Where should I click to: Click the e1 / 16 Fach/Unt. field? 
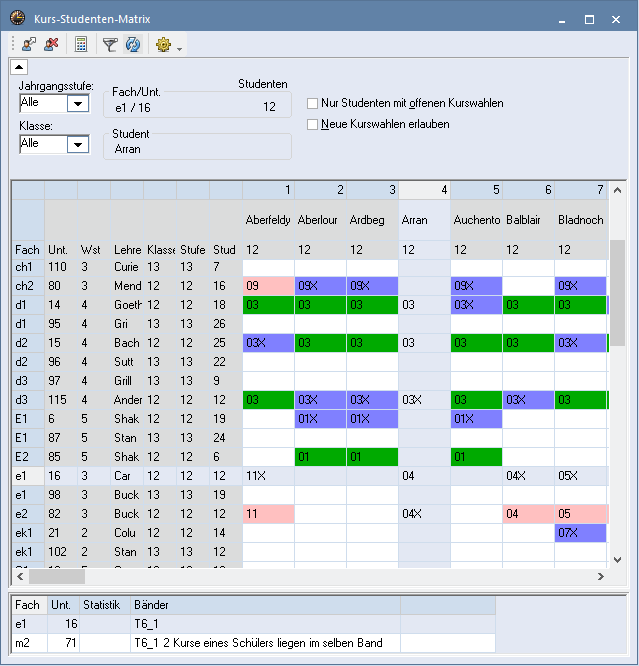[x=198, y=107]
